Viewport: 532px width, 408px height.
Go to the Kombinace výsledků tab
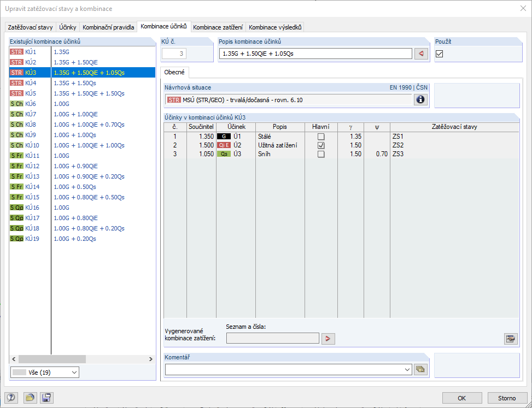(x=275, y=27)
